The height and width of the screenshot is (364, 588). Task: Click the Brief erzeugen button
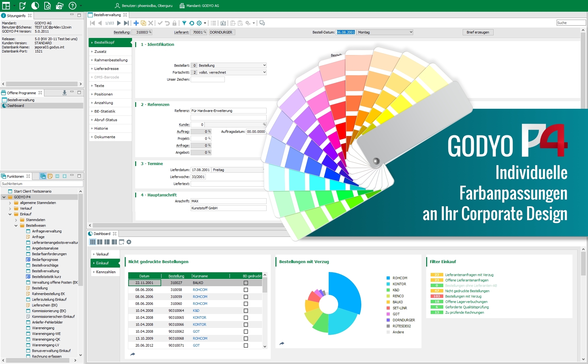point(477,32)
